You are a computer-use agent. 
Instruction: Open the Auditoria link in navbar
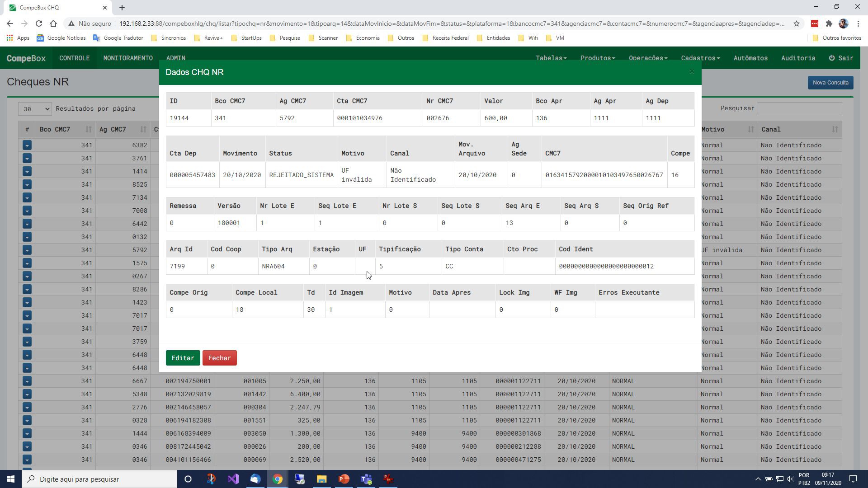(798, 58)
